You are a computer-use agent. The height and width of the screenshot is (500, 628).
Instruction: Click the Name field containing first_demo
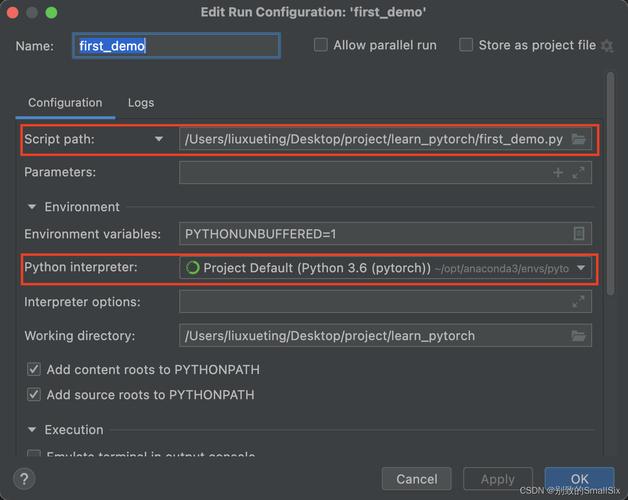click(176, 46)
